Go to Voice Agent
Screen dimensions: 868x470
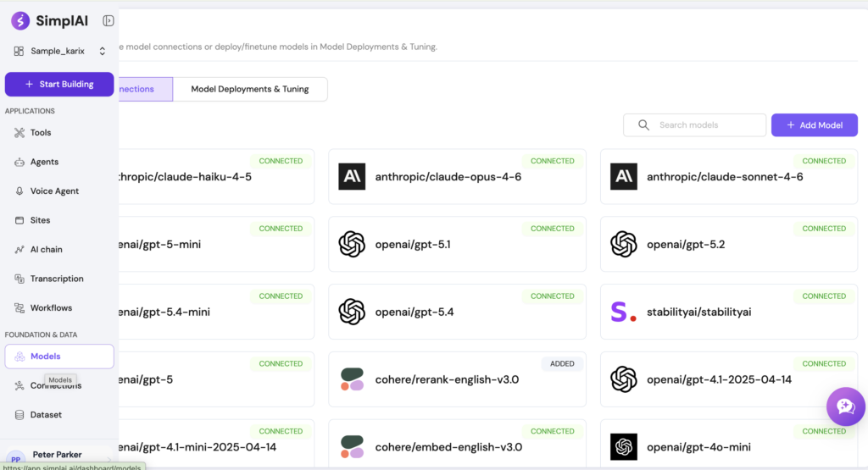(59, 191)
